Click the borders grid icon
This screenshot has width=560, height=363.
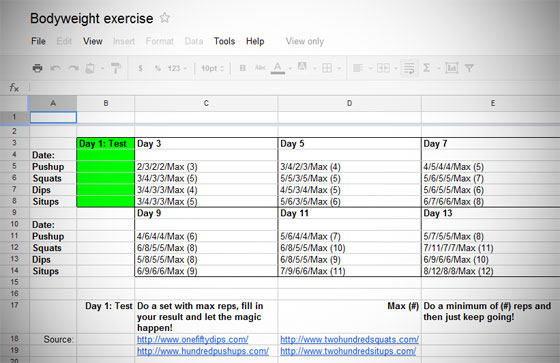[327, 68]
